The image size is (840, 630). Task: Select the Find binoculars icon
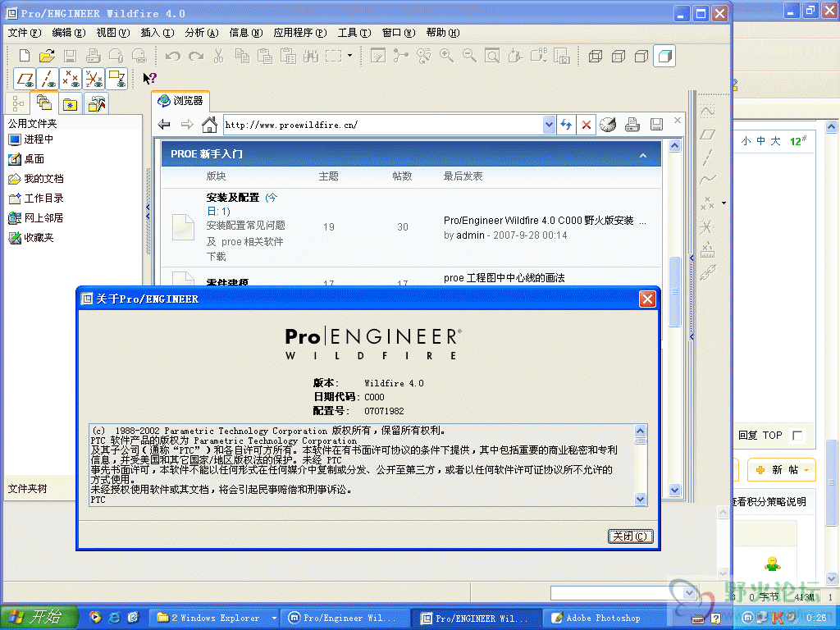pos(311,56)
